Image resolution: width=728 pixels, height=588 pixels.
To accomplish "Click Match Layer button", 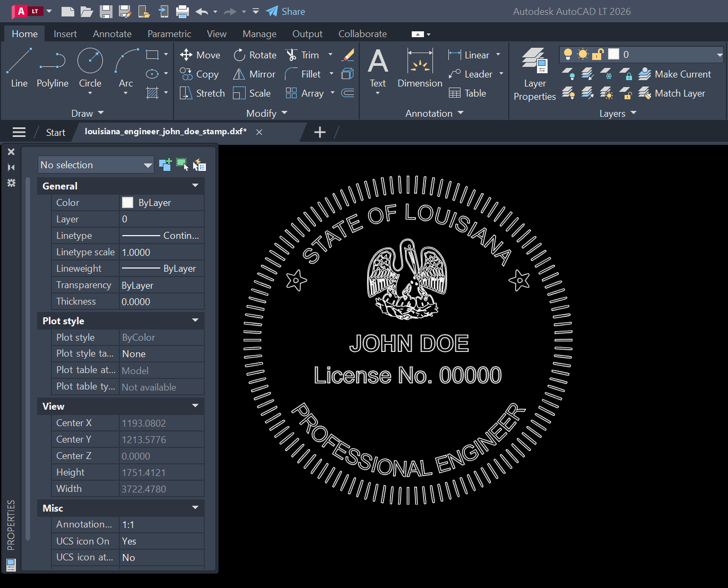I will tap(672, 93).
